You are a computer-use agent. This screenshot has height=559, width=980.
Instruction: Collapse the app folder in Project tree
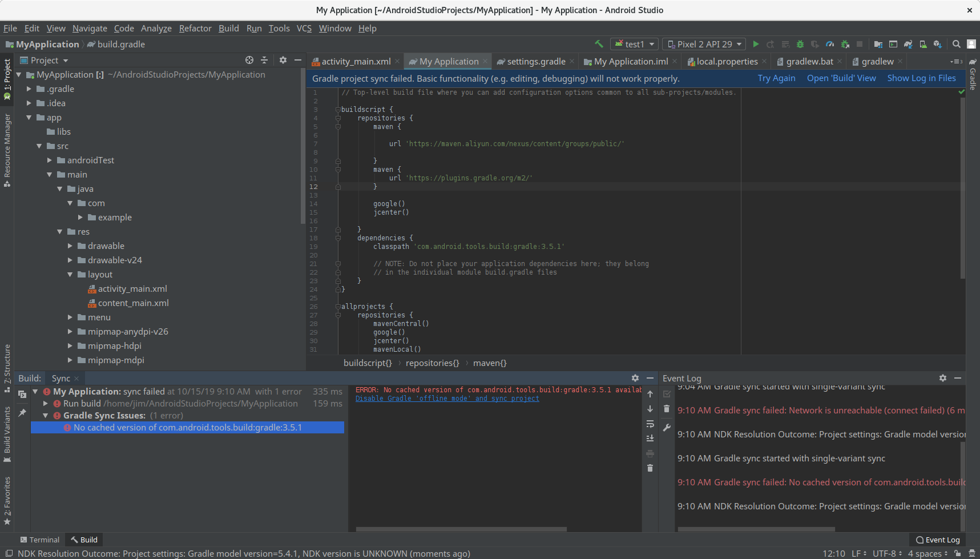pyautogui.click(x=29, y=117)
